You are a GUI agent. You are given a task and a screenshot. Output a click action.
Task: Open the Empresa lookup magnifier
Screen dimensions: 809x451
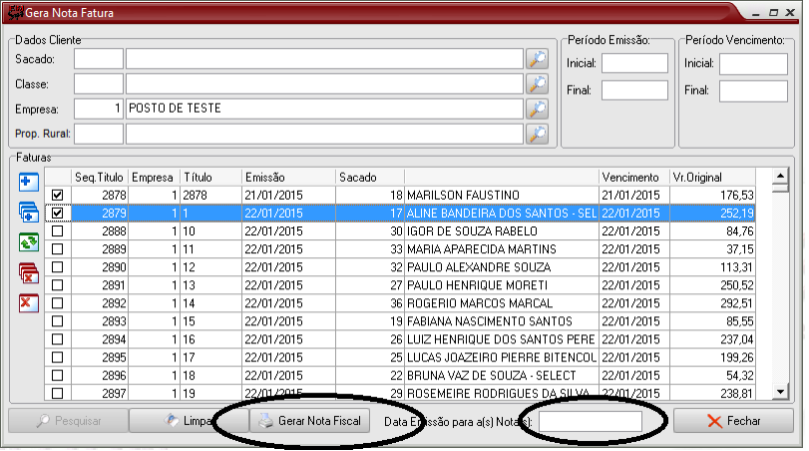coord(537,109)
